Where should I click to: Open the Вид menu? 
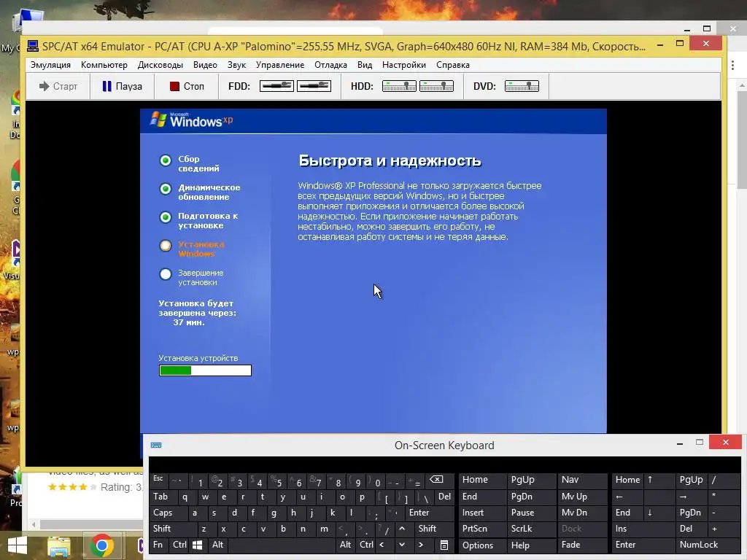pos(365,65)
